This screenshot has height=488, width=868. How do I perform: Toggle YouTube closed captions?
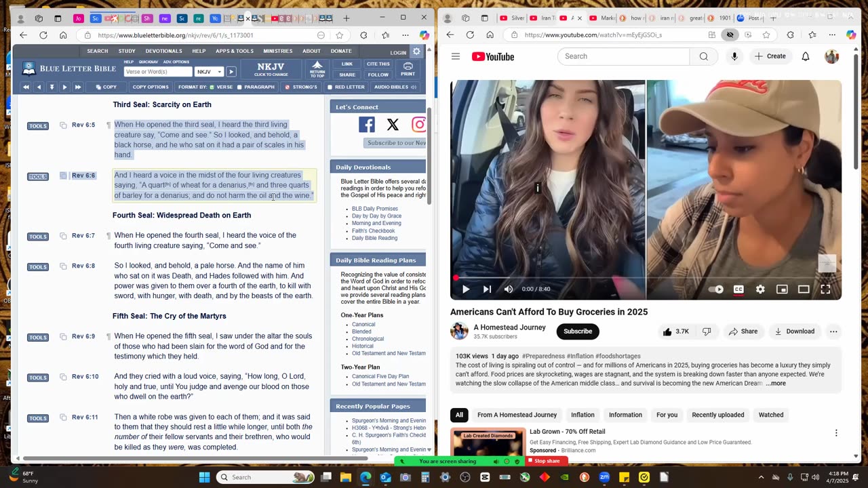pyautogui.click(x=738, y=289)
